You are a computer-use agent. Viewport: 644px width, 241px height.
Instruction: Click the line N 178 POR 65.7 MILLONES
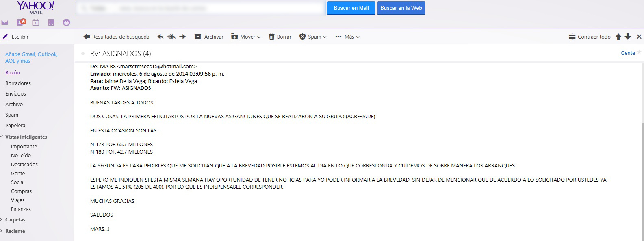121,144
